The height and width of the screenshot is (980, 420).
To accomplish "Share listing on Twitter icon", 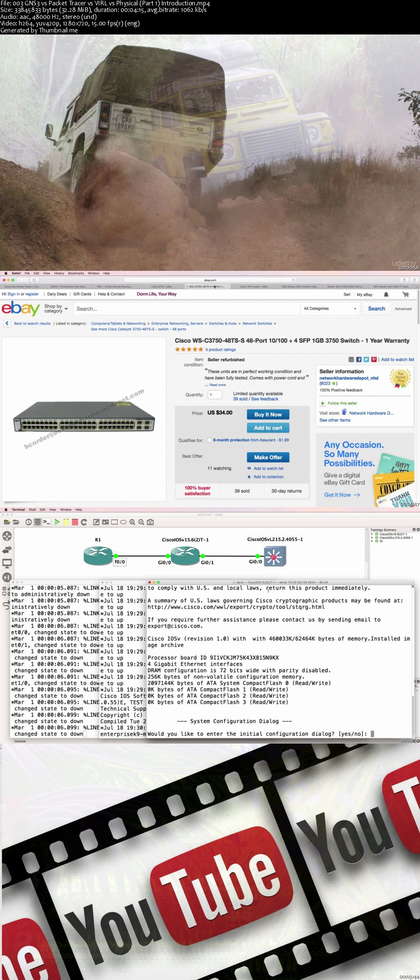I will 366,359.
